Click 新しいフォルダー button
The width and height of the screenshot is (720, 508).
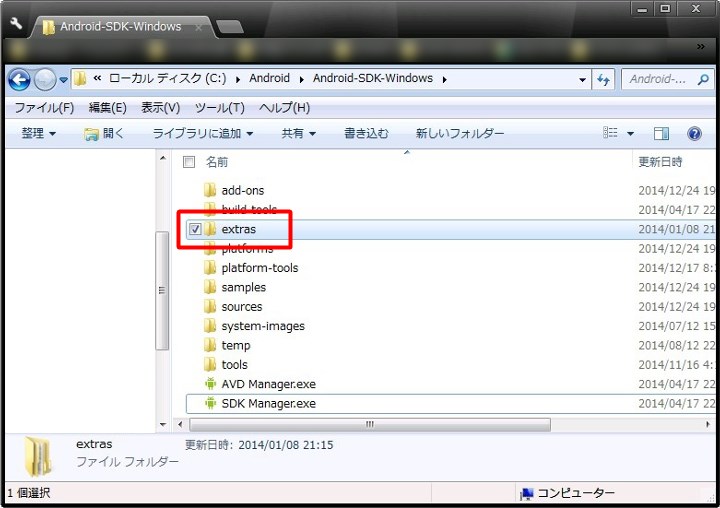[x=460, y=134]
